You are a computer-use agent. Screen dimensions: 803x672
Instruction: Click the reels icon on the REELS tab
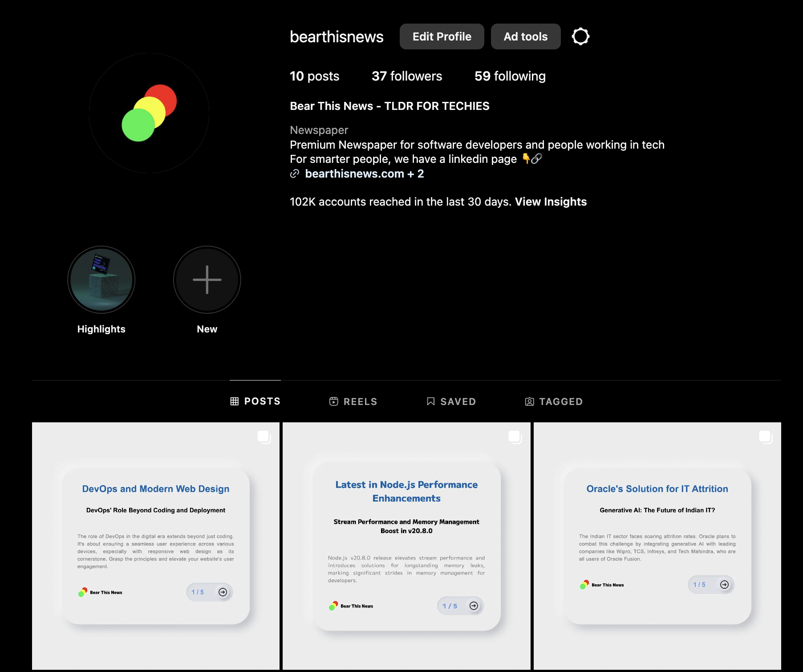click(x=334, y=401)
